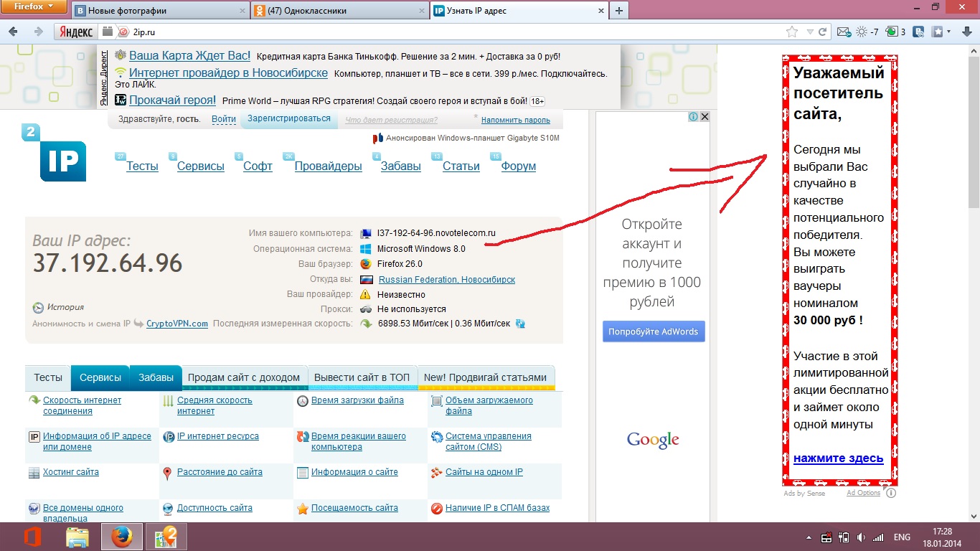Viewport: 980px width, 551px height.
Task: Click the Ваша Карта Ждет Вас! ad link
Action: point(190,56)
